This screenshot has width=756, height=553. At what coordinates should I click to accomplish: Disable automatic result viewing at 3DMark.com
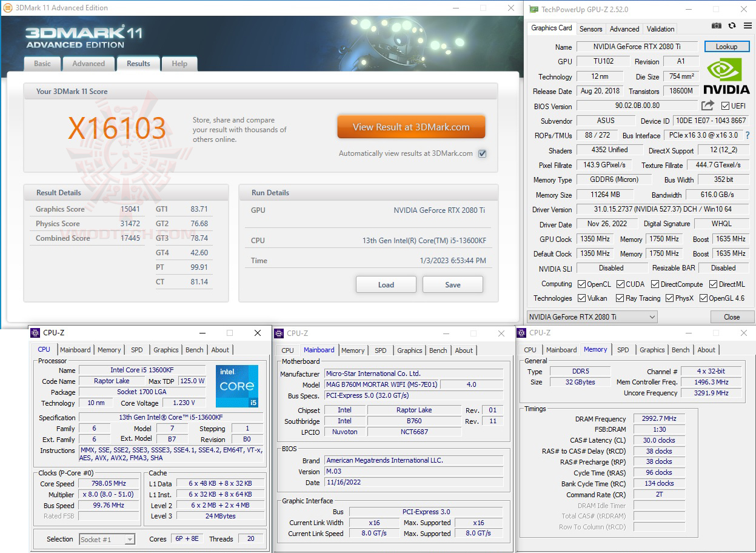point(482,153)
